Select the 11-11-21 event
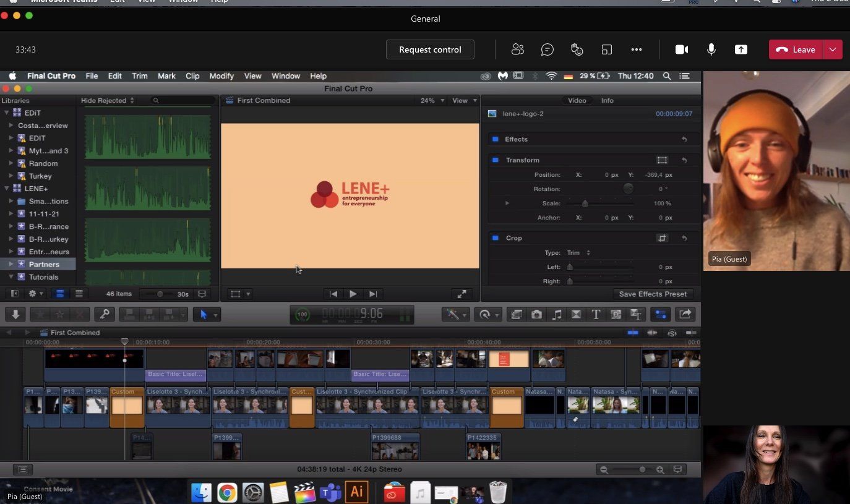This screenshot has height=504, width=850. click(x=44, y=214)
